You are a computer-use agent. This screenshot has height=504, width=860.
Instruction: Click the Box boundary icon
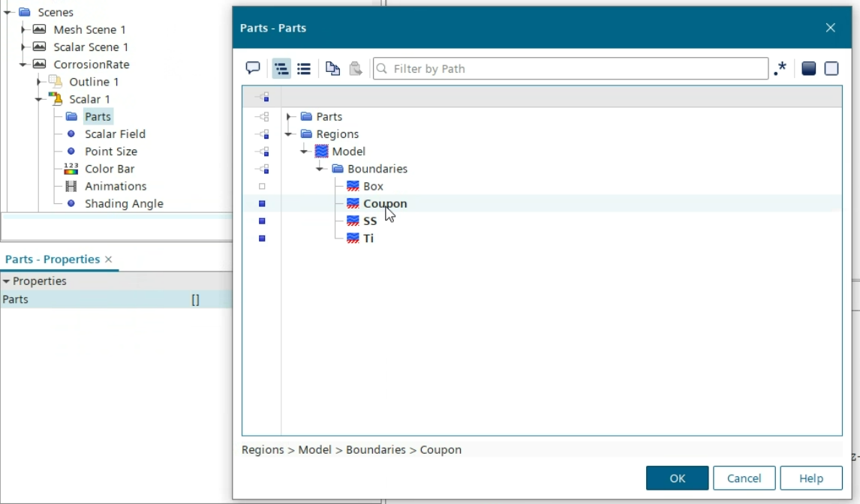(353, 186)
